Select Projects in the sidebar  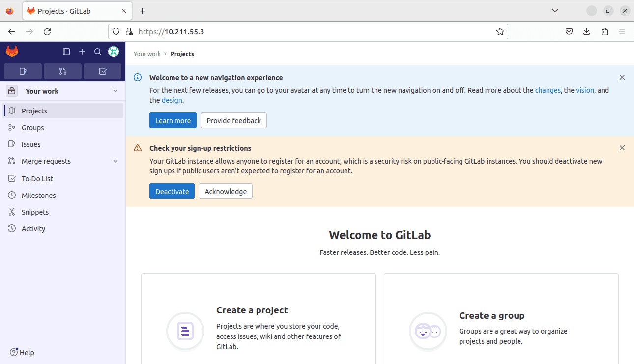(x=63, y=111)
